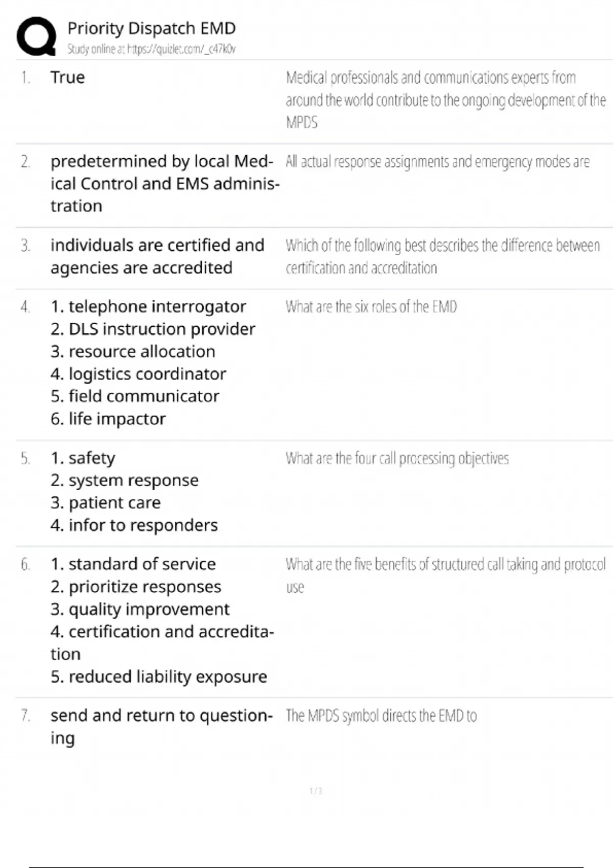Select the answer 'True' in row 1

(x=67, y=77)
